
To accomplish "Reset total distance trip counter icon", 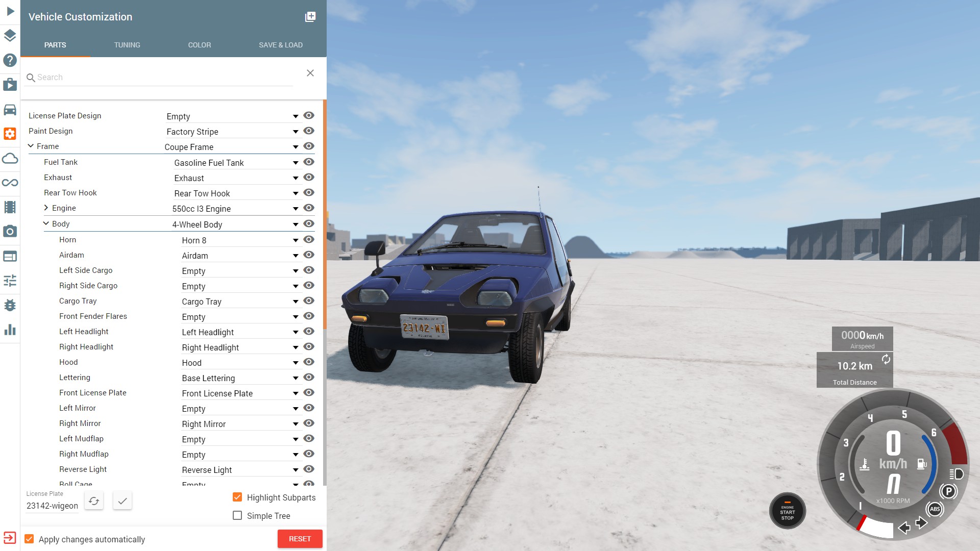I will click(886, 359).
